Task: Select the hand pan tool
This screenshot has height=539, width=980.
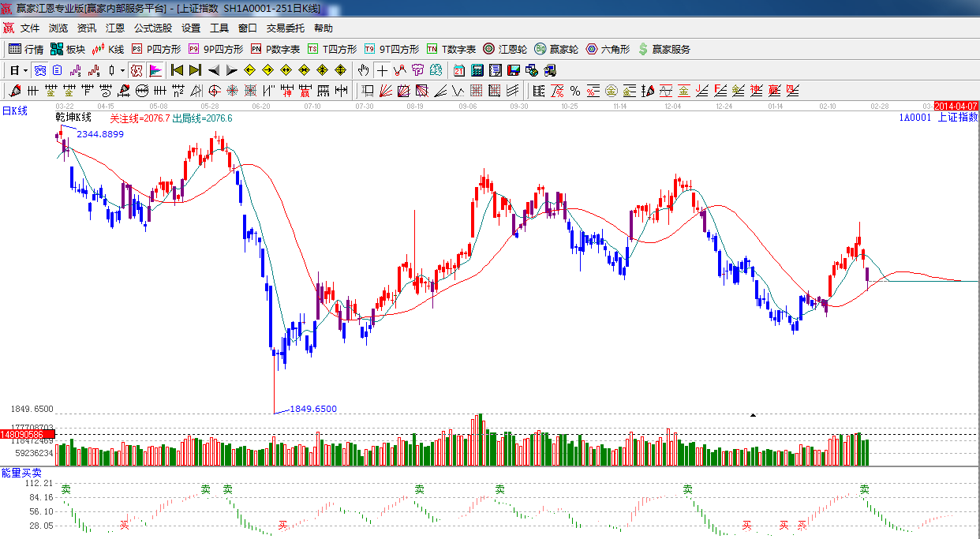Action: pyautogui.click(x=363, y=70)
